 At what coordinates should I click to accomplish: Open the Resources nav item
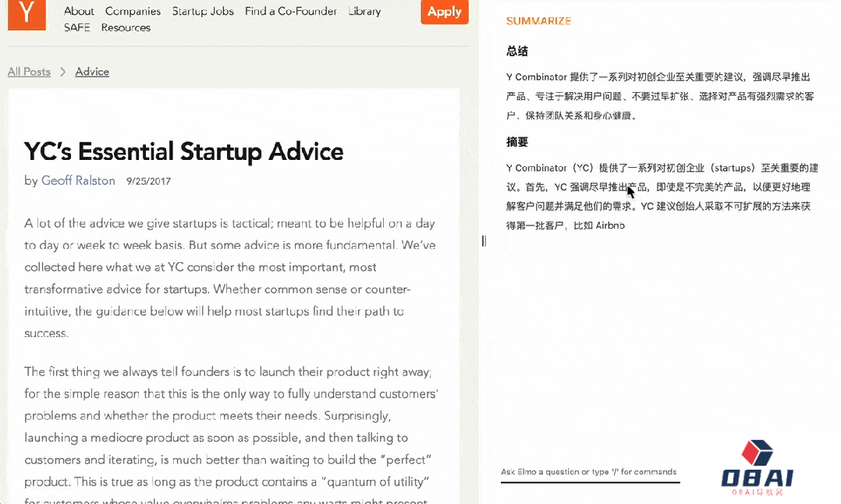pyautogui.click(x=126, y=27)
